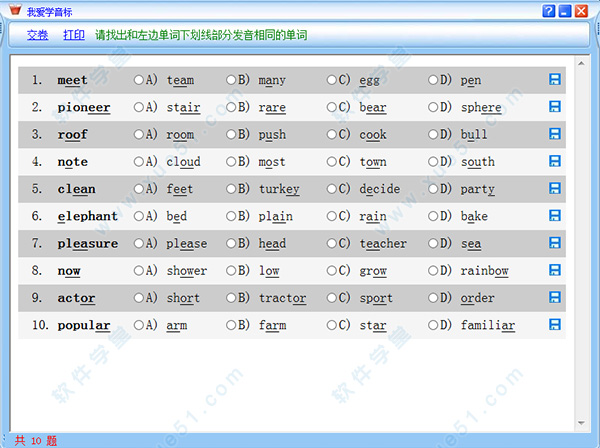Click the save icon in the popular row
This screenshot has width=600, height=448.
click(x=554, y=324)
